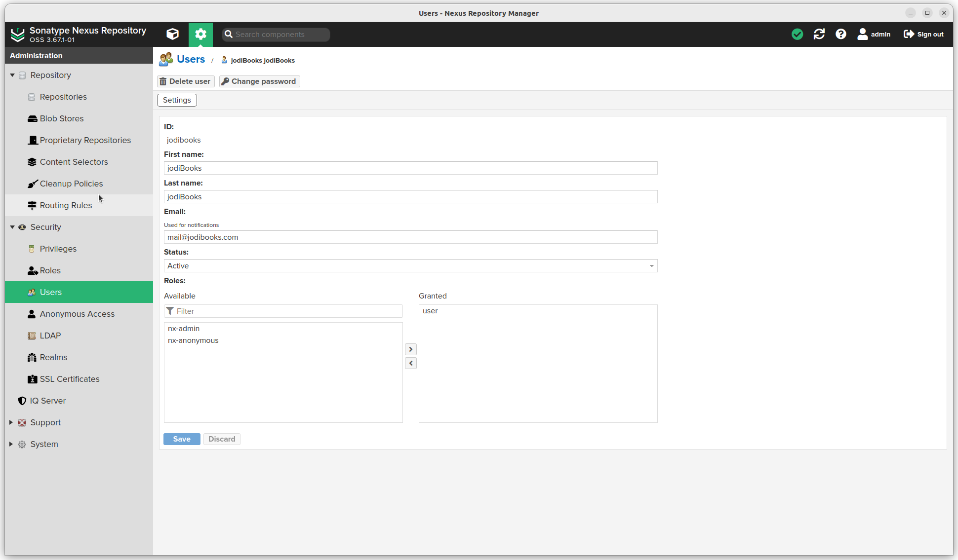Image resolution: width=958 pixels, height=560 pixels.
Task: Click the Routing Rules signpost icon
Action: tap(32, 205)
